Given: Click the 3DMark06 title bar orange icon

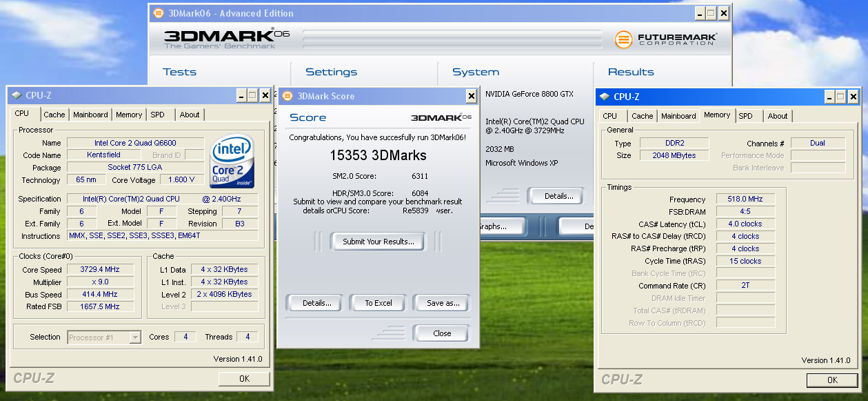Looking at the screenshot, I should [x=158, y=13].
